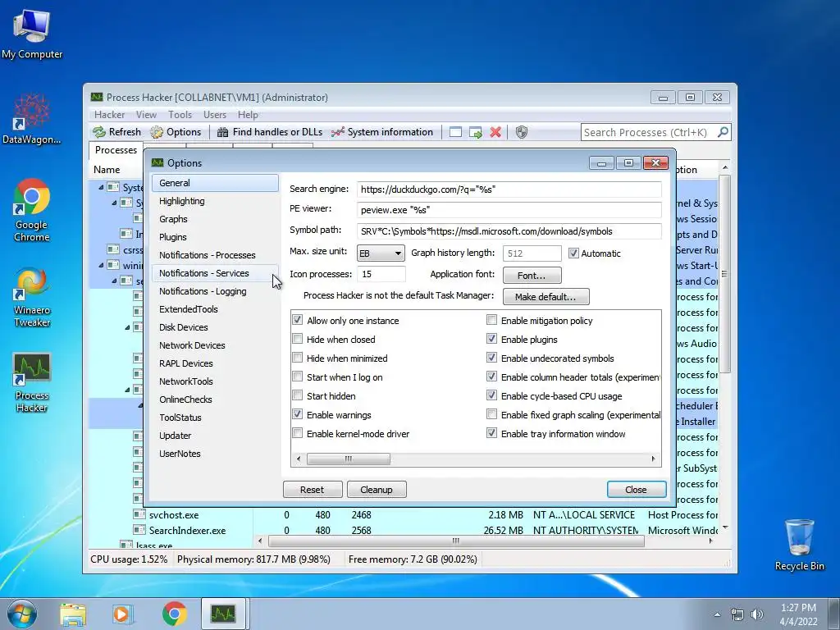Click the Font... button
Screen dimensions: 840x630
tap(532, 276)
